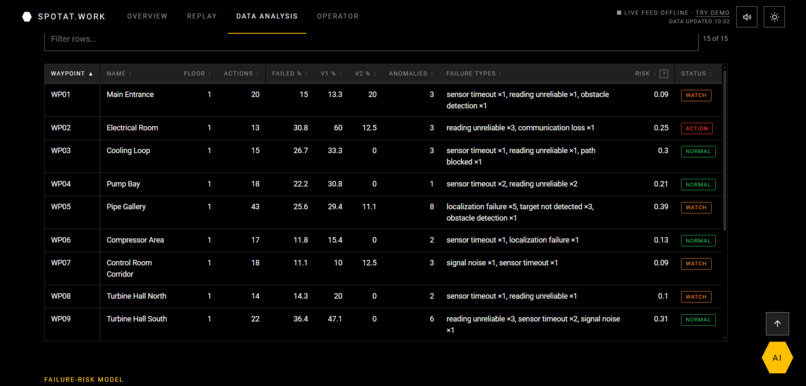Viewport: 806px width, 386px height.
Task: Sort table by Floor column
Action: [197, 74]
